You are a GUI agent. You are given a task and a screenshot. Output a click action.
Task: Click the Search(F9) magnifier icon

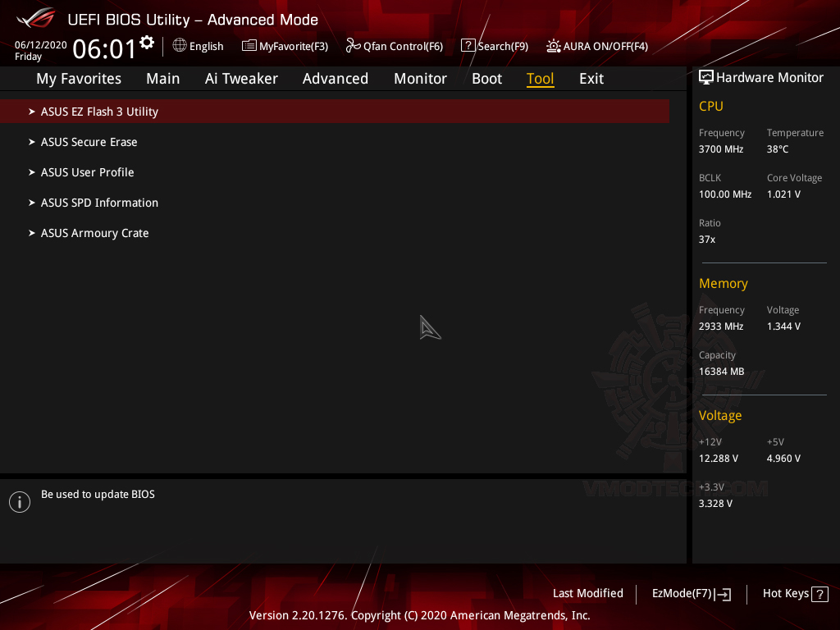point(468,46)
